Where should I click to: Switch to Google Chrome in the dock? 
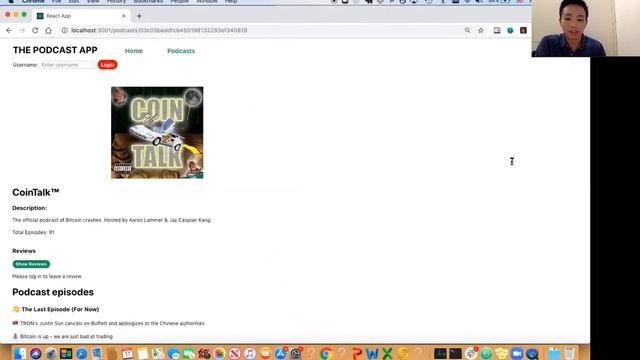point(326,353)
